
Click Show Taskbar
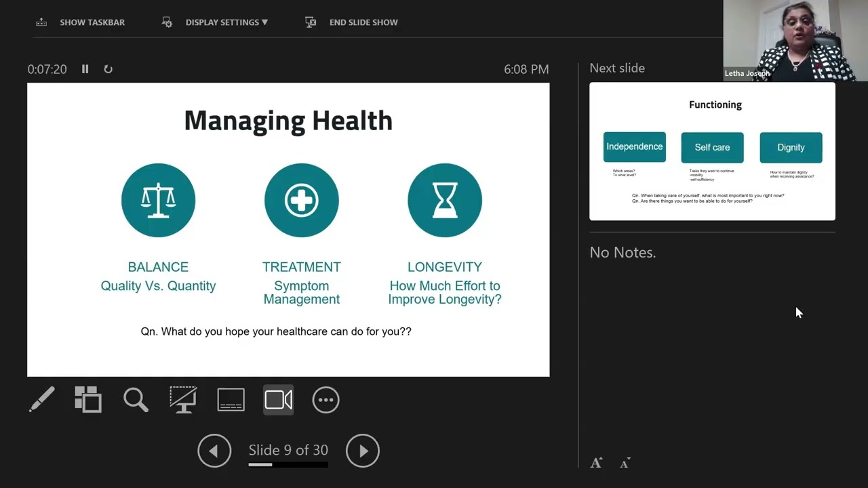click(80, 22)
